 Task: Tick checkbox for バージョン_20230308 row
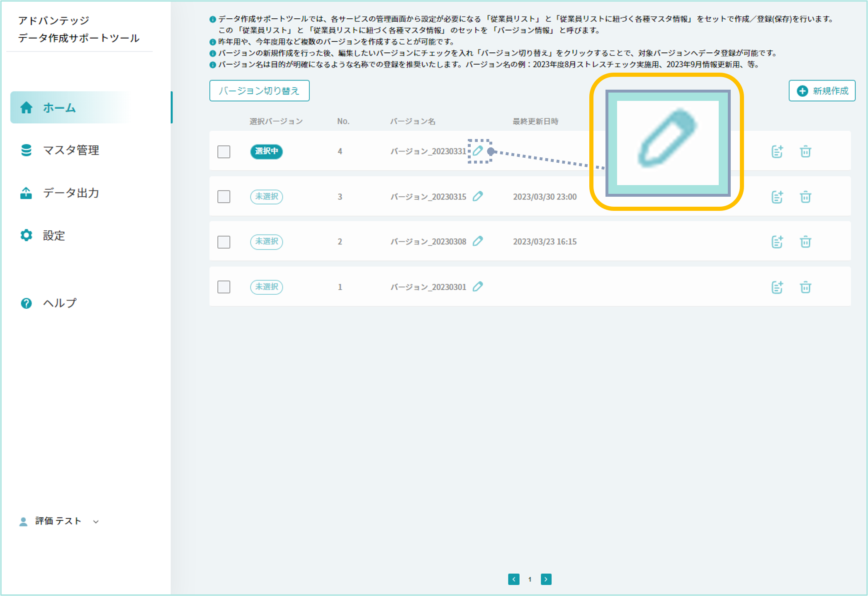(224, 242)
